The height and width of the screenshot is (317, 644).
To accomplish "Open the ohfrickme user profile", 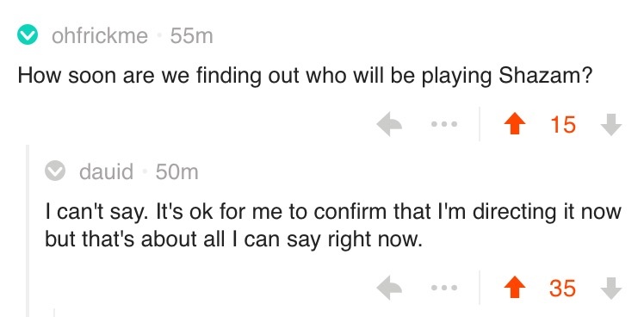I will point(100,35).
